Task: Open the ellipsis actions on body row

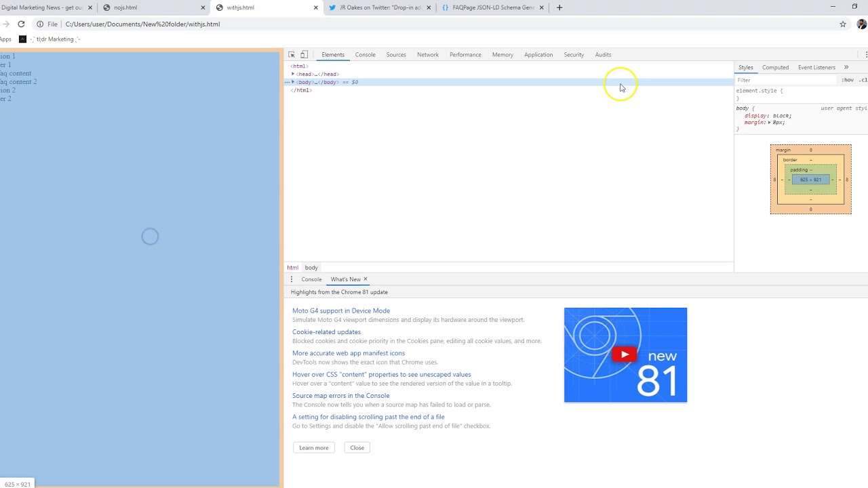Action: coord(288,82)
